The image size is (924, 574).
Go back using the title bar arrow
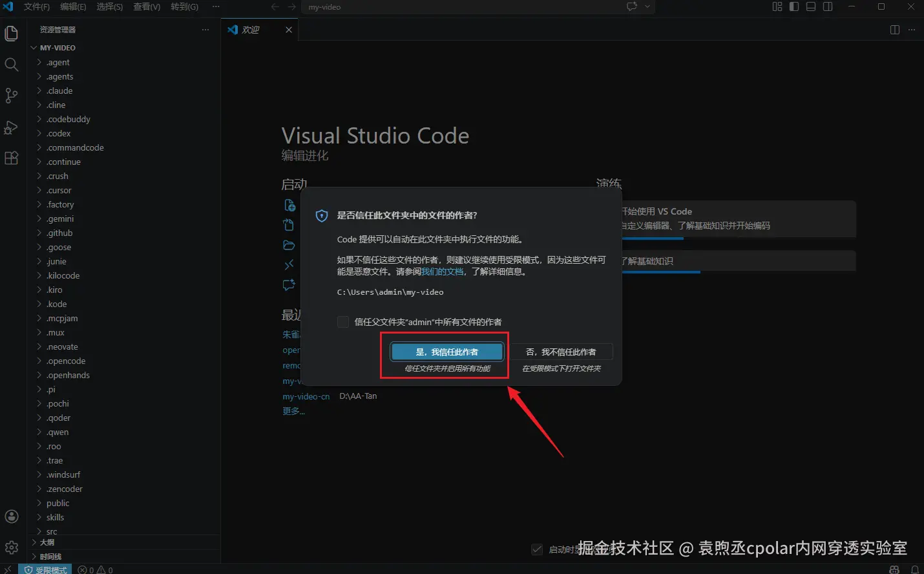click(275, 7)
